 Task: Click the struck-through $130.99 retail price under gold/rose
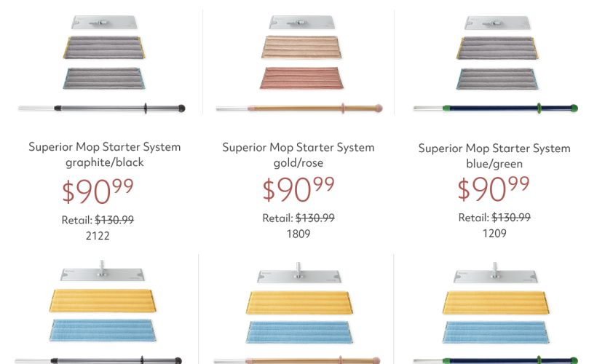[x=315, y=218]
